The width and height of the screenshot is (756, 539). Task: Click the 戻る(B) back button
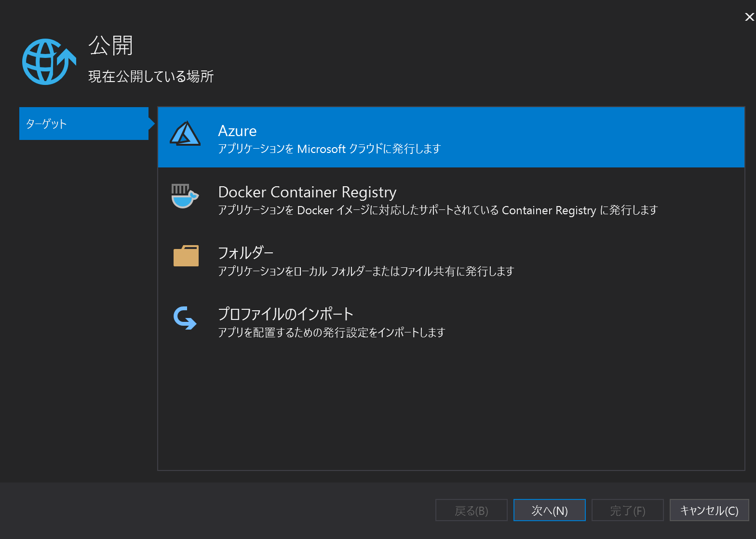coord(472,510)
